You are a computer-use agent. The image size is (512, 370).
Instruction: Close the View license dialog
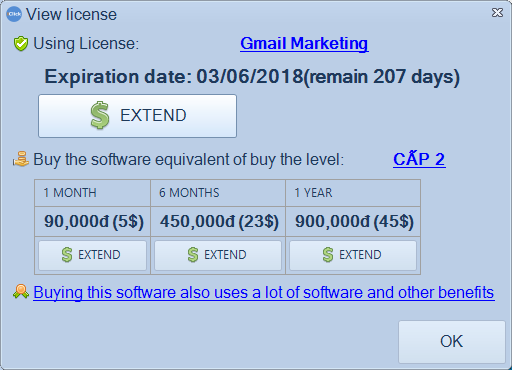(x=497, y=13)
